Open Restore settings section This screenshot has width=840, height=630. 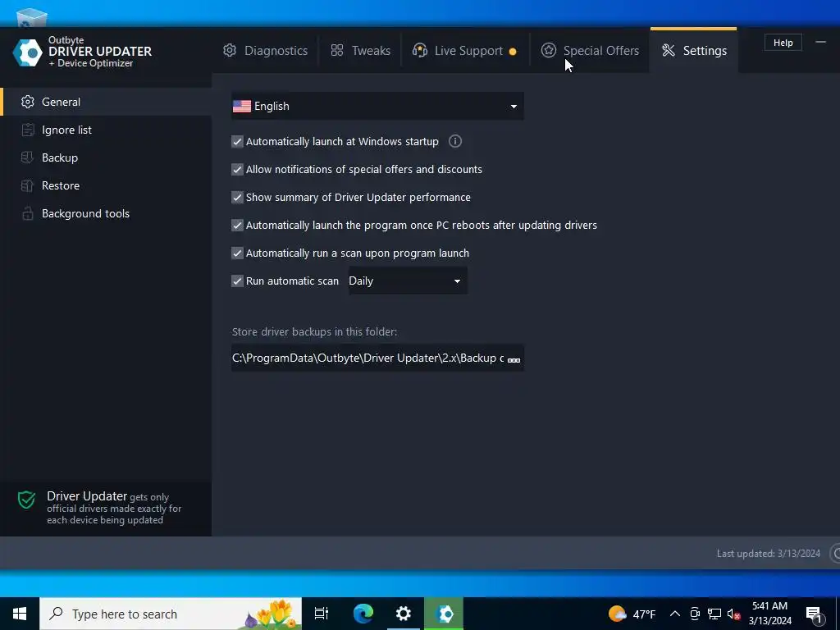pos(106,185)
